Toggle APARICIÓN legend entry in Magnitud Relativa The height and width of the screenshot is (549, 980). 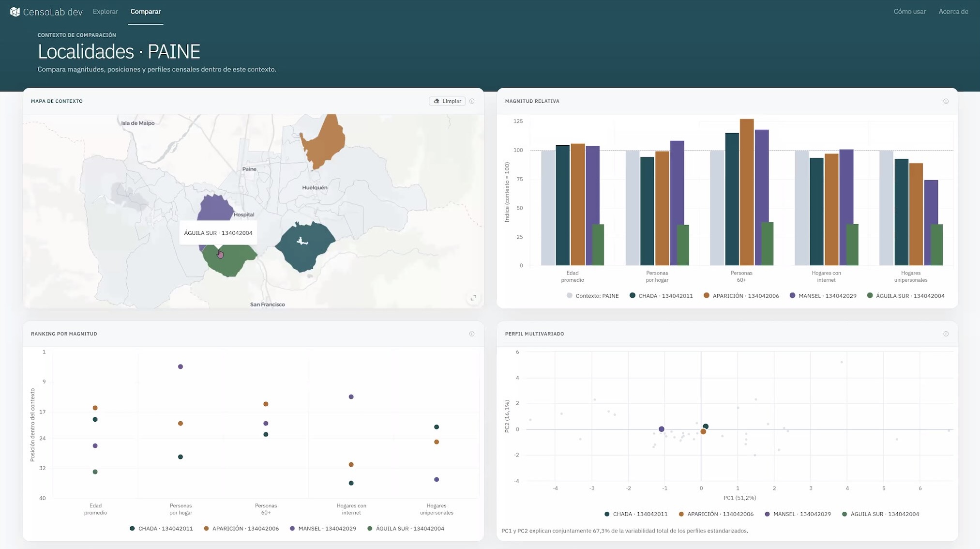pos(741,296)
